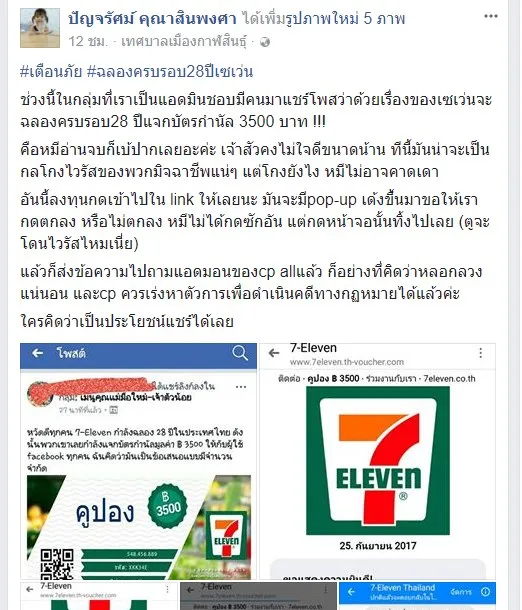
Task: Click the QR code on the coupon
Action: (57, 564)
